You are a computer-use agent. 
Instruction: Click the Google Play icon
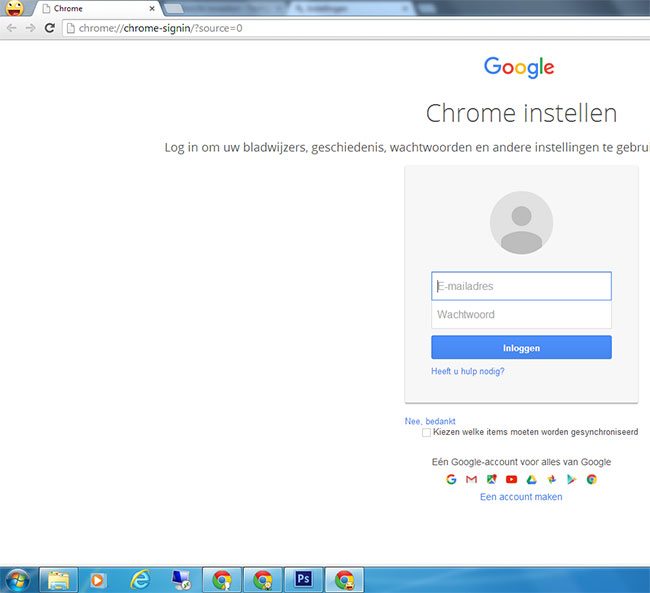(x=572, y=479)
